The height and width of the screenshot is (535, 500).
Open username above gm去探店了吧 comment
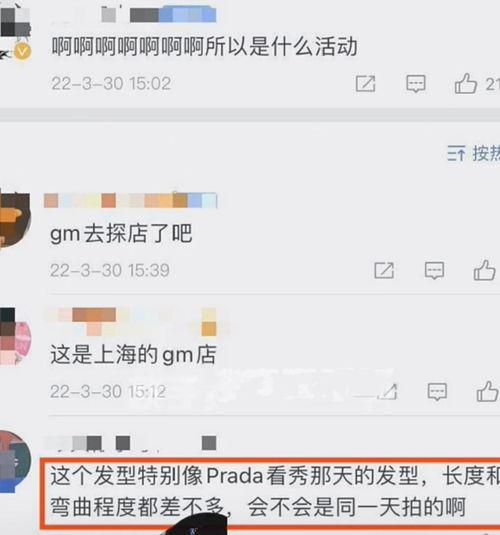(x=131, y=200)
